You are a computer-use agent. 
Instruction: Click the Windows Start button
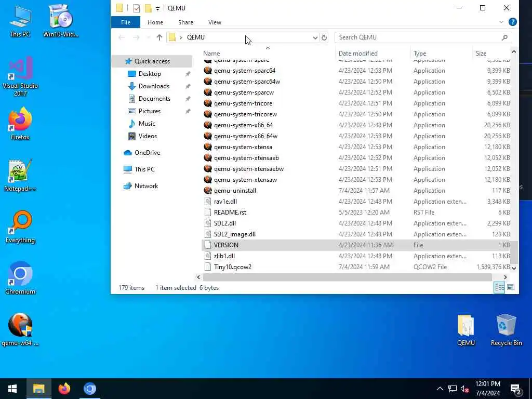click(12, 389)
